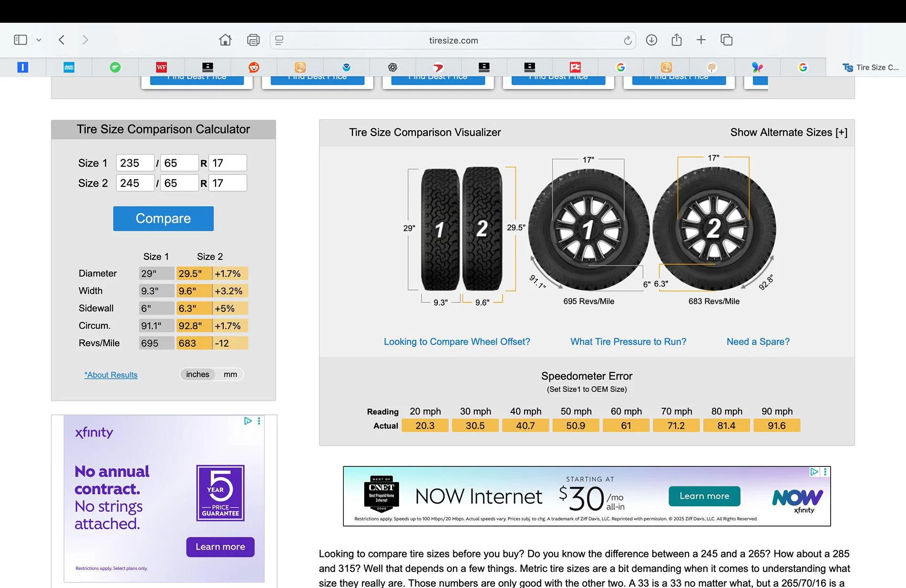Select inches in the unit toggle

(x=197, y=374)
